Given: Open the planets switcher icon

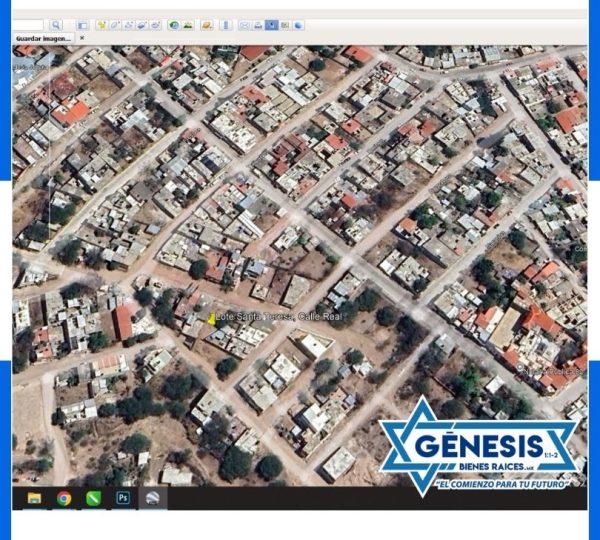Looking at the screenshot, I should click(206, 25).
